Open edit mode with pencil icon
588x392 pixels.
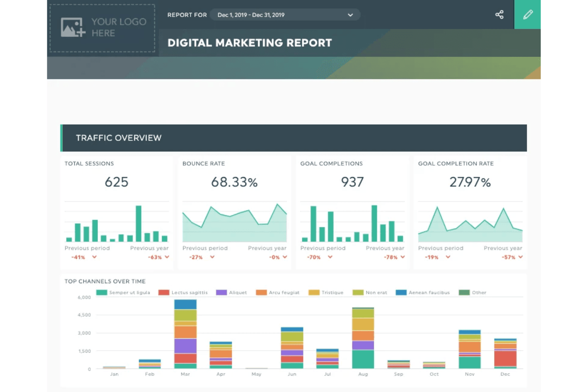coord(528,14)
